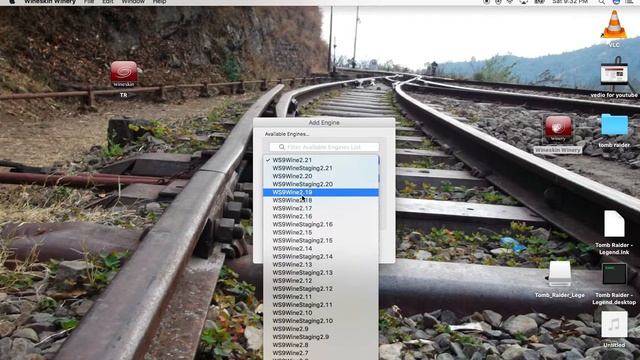Open the Window menu
Image resolution: width=640 pixels, height=360 pixels.
coord(133,2)
